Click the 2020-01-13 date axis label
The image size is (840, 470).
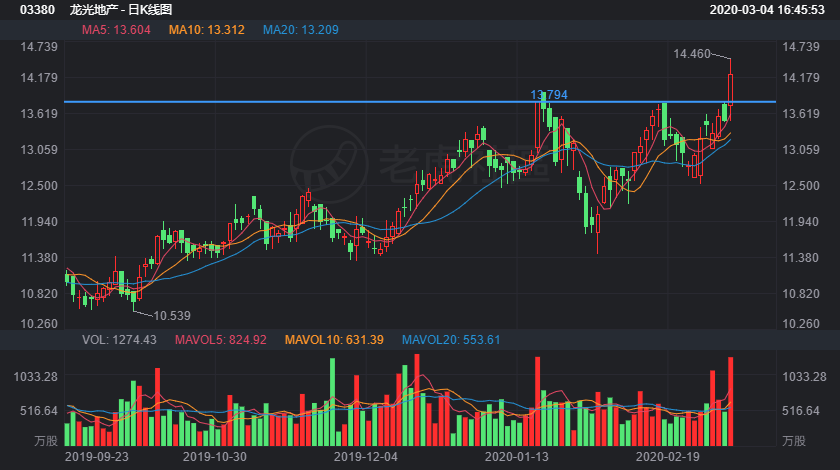tap(516, 457)
